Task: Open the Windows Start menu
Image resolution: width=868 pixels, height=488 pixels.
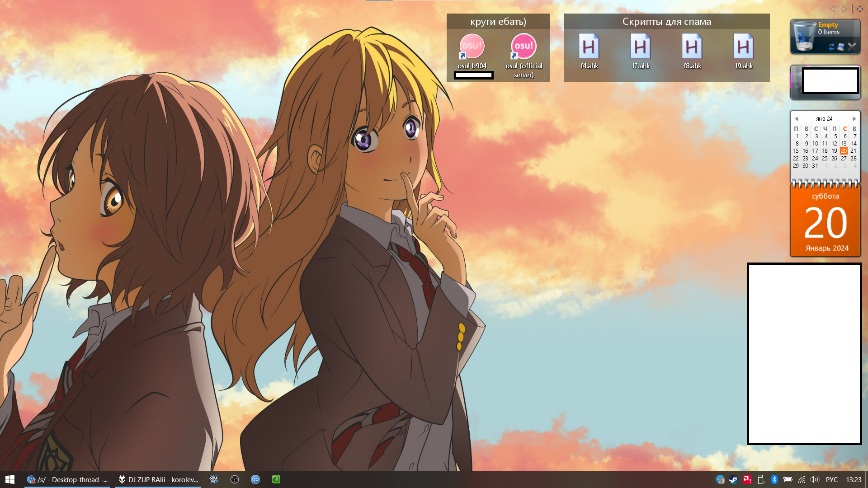Action: click(x=10, y=479)
